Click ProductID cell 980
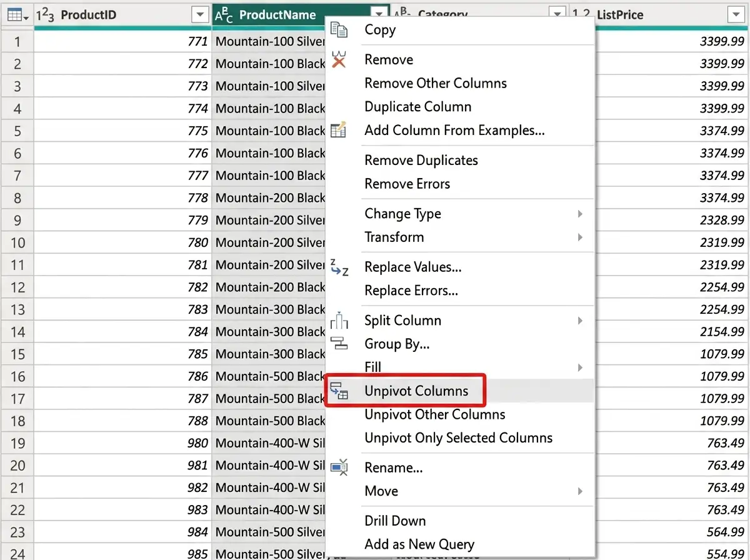Image resolution: width=750 pixels, height=560 pixels. 122,443
